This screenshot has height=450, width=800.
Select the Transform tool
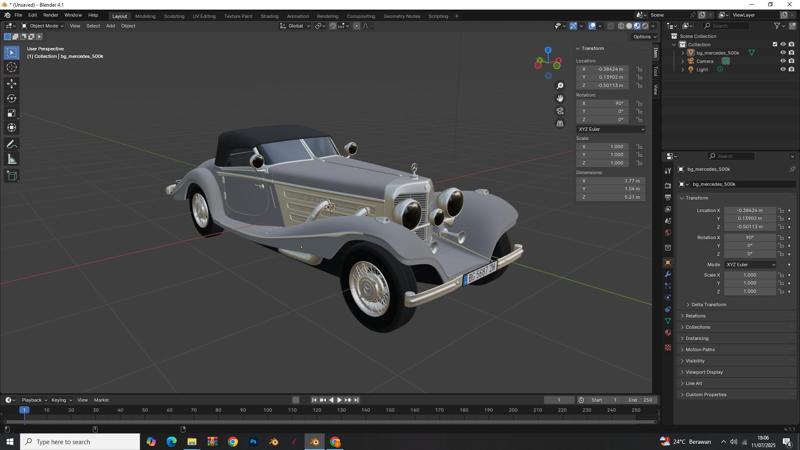(12, 128)
